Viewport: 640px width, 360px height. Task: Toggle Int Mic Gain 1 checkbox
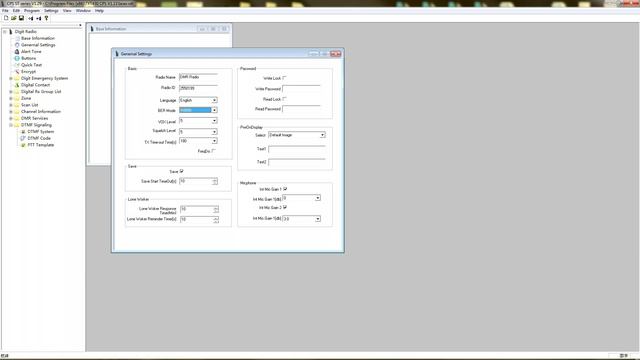[x=285, y=189]
